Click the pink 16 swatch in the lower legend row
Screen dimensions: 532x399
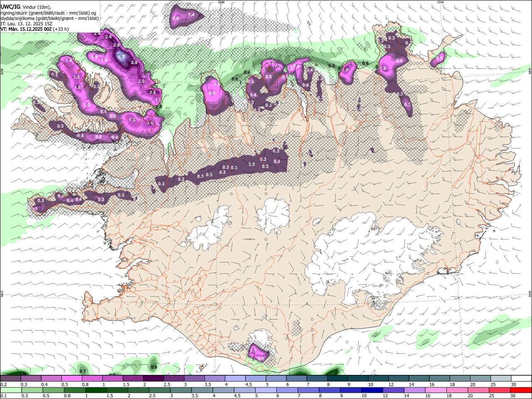tap(436, 390)
